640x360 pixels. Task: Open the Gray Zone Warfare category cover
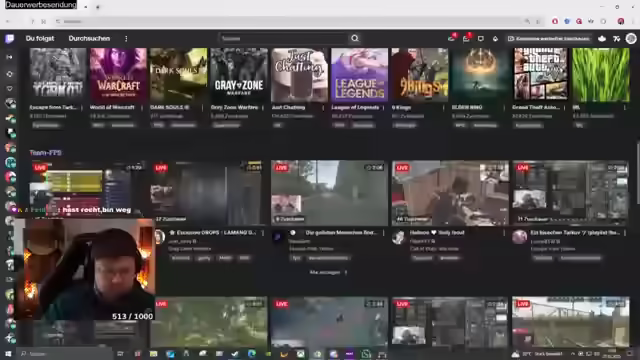click(x=239, y=74)
